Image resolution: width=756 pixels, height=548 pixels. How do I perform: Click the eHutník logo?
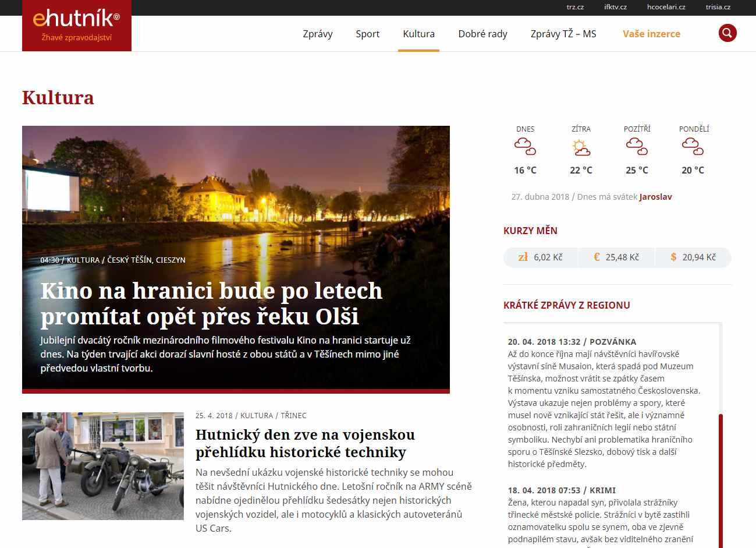tap(77, 26)
